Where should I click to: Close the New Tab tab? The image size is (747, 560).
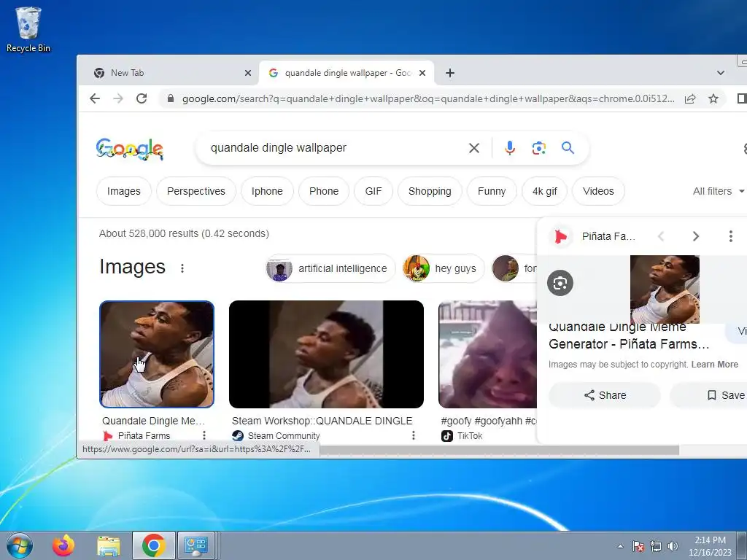248,73
